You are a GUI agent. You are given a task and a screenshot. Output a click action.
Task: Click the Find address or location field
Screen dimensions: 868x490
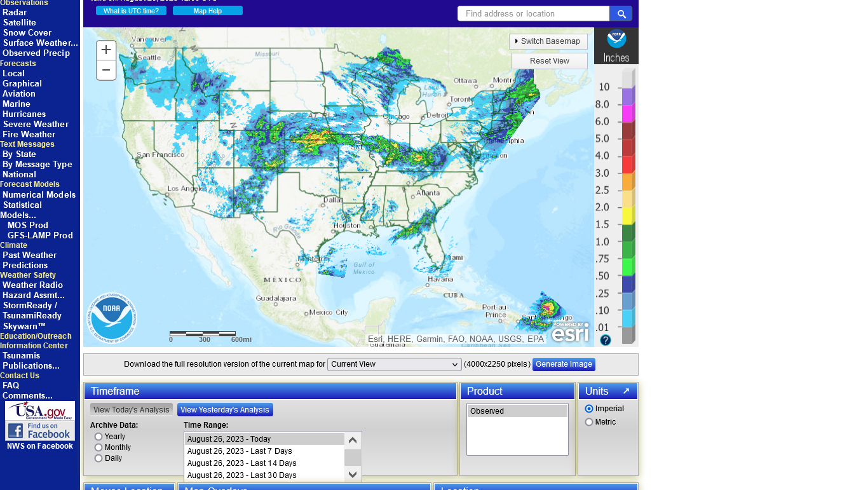(x=533, y=14)
